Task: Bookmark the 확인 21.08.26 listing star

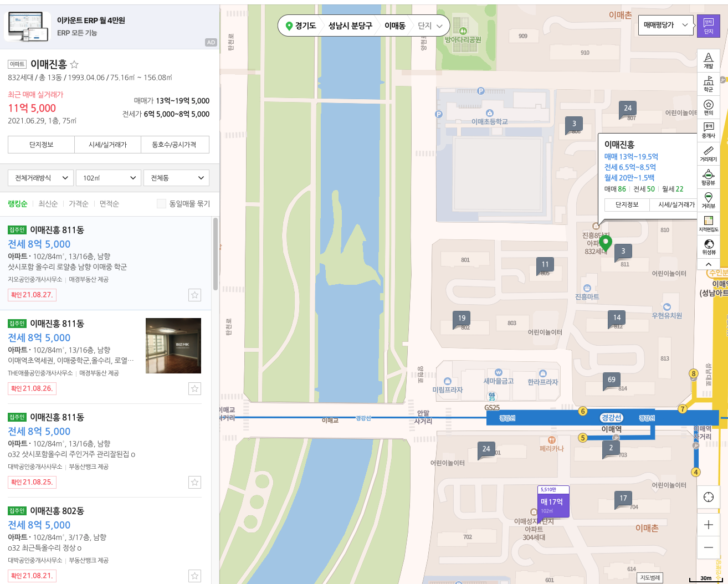Action: point(194,388)
